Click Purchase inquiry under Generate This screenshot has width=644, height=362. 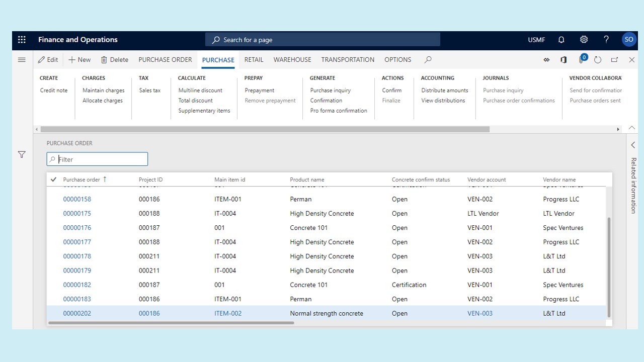(331, 90)
